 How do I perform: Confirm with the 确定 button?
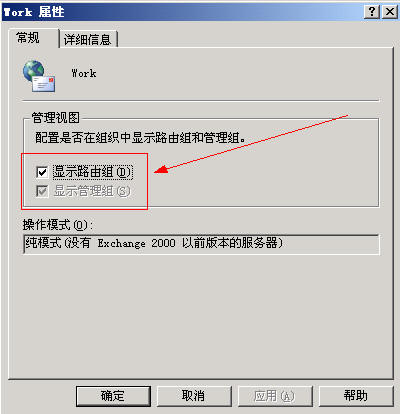(113, 396)
